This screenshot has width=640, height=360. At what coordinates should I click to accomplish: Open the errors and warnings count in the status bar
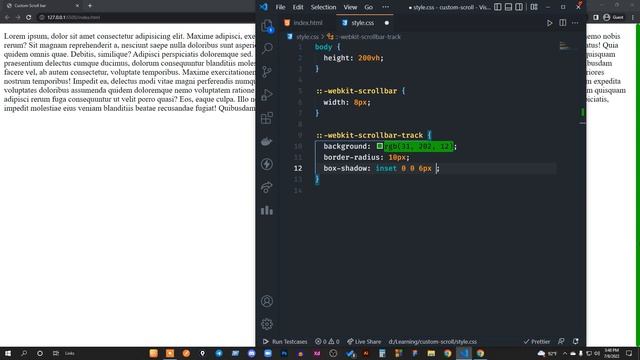(327, 342)
